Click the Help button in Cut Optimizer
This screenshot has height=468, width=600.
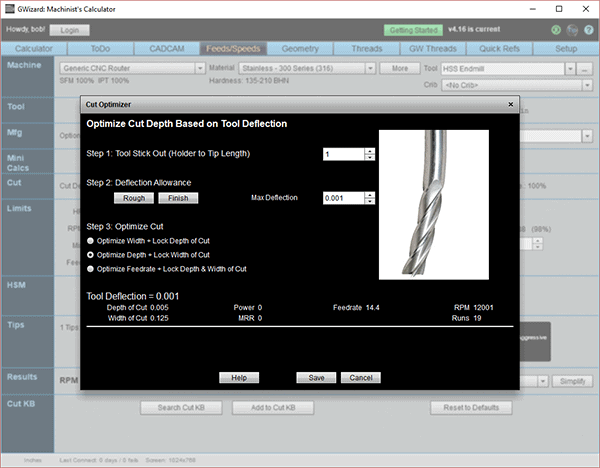239,378
